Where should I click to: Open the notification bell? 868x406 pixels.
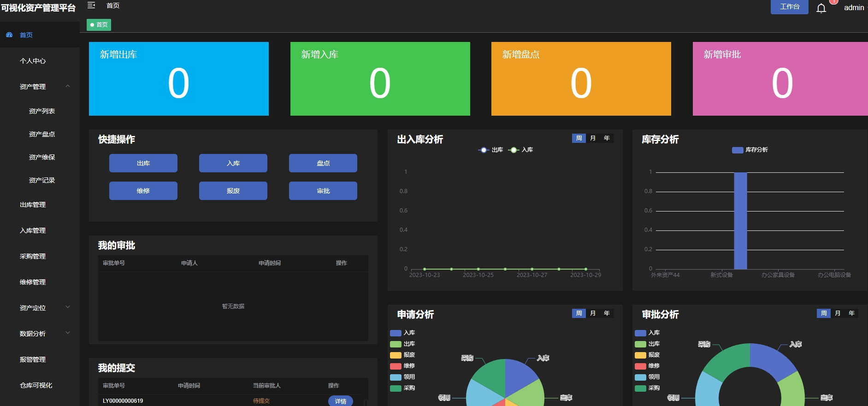[x=821, y=8]
